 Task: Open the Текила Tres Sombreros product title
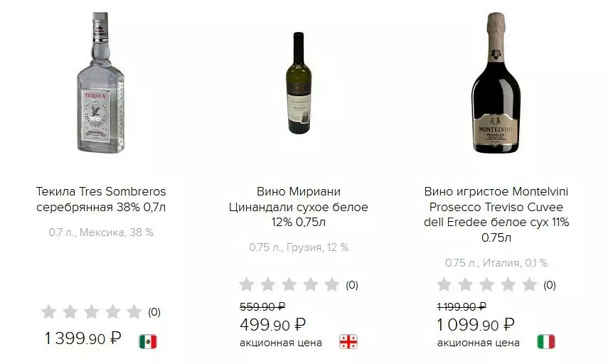[100, 200]
